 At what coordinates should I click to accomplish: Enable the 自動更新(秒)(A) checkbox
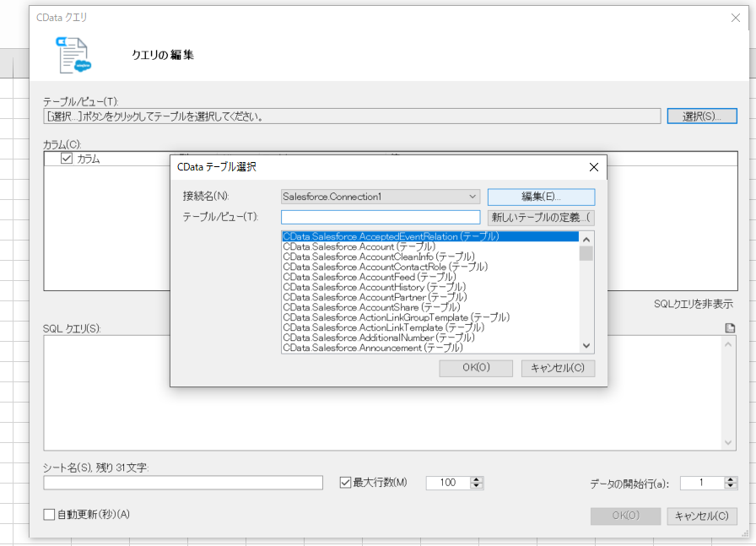49,515
